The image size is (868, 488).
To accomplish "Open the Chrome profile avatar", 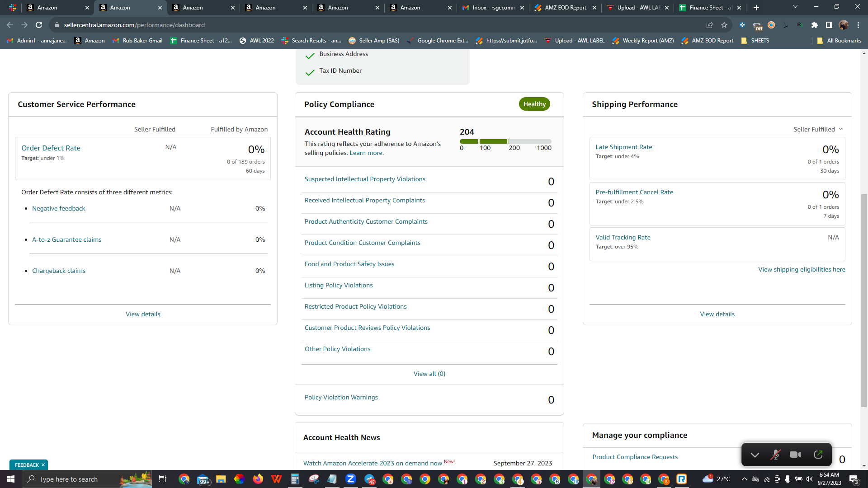I will click(x=844, y=25).
